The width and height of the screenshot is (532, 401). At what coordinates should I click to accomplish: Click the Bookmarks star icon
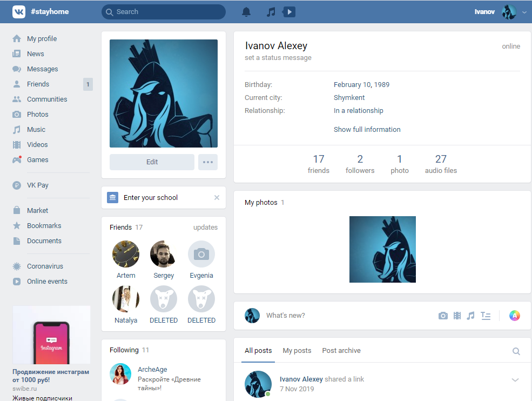17,225
